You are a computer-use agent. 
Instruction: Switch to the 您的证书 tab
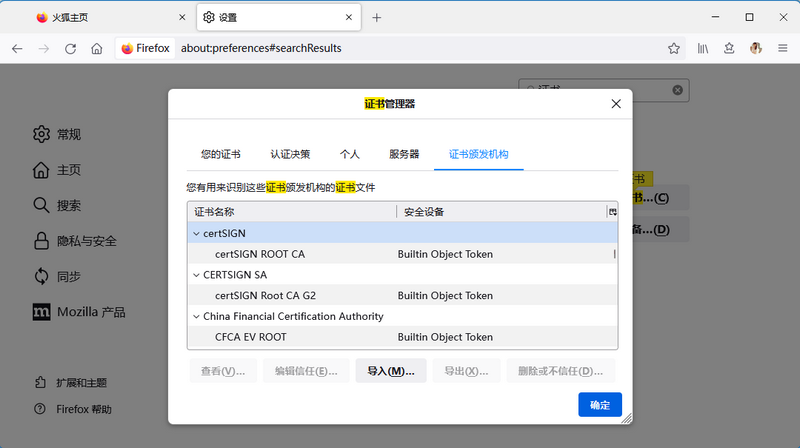[x=220, y=154]
